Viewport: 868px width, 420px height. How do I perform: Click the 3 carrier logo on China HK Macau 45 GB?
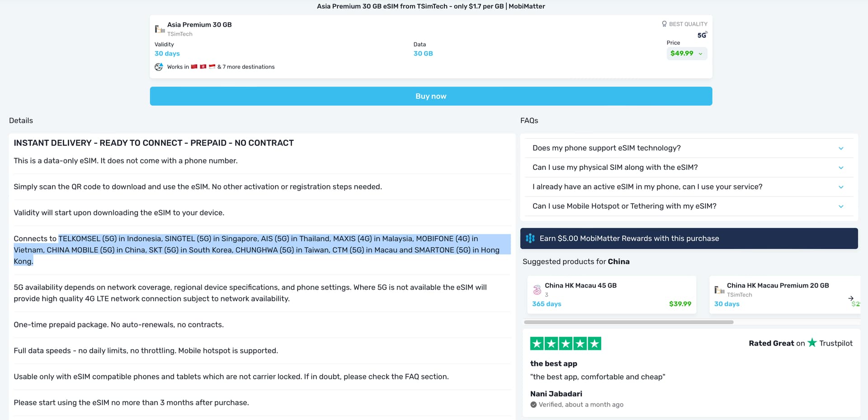click(x=537, y=290)
